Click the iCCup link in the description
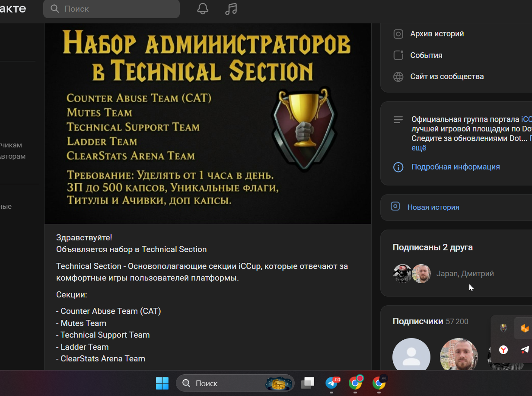The height and width of the screenshot is (396, 532). coord(526,119)
